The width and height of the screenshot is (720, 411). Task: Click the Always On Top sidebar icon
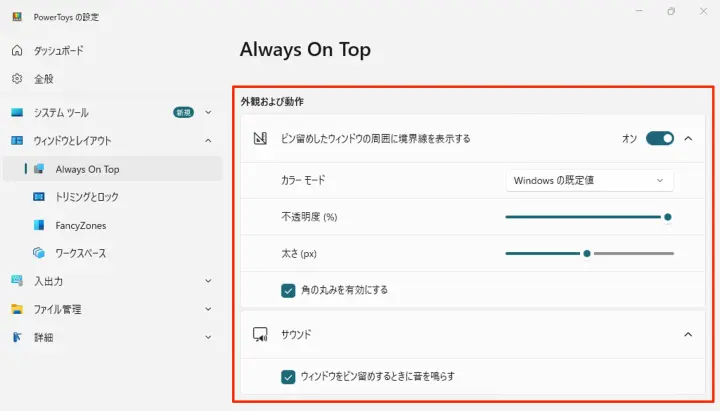pos(39,169)
